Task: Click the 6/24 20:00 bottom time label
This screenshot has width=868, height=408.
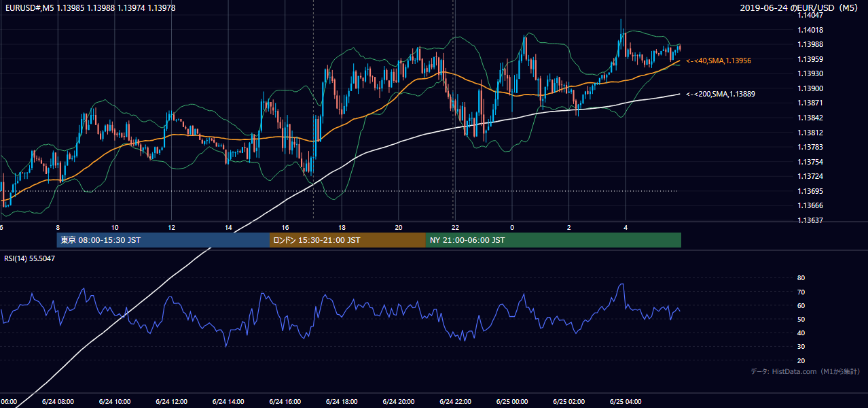Action: point(399,402)
